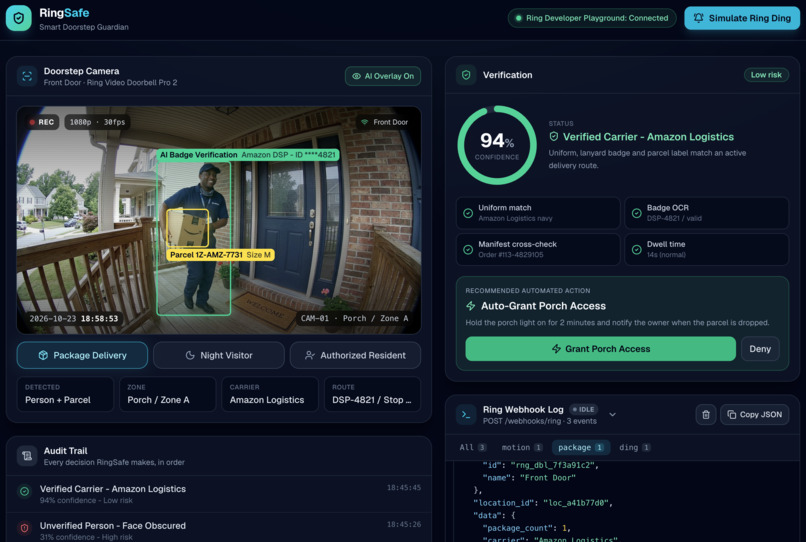The image size is (806, 542).
Task: Click the Dwell time check card
Action: [x=706, y=249]
